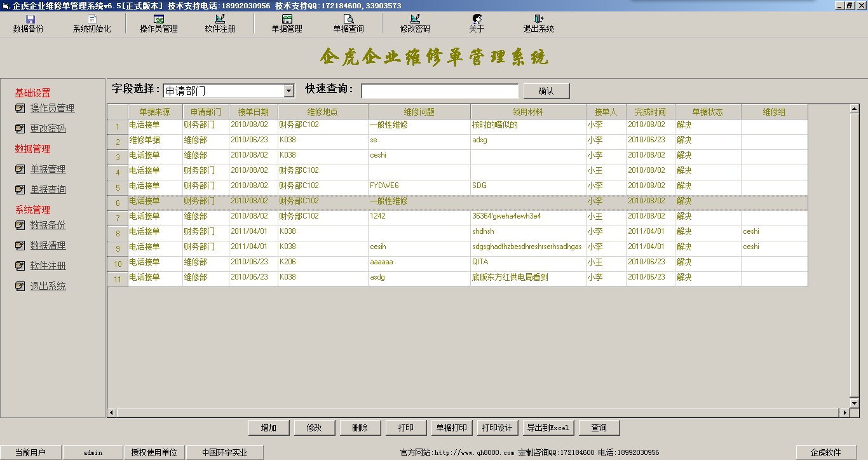Open 打印设计 button
Image resolution: width=868 pixels, height=460 pixels.
click(498, 428)
